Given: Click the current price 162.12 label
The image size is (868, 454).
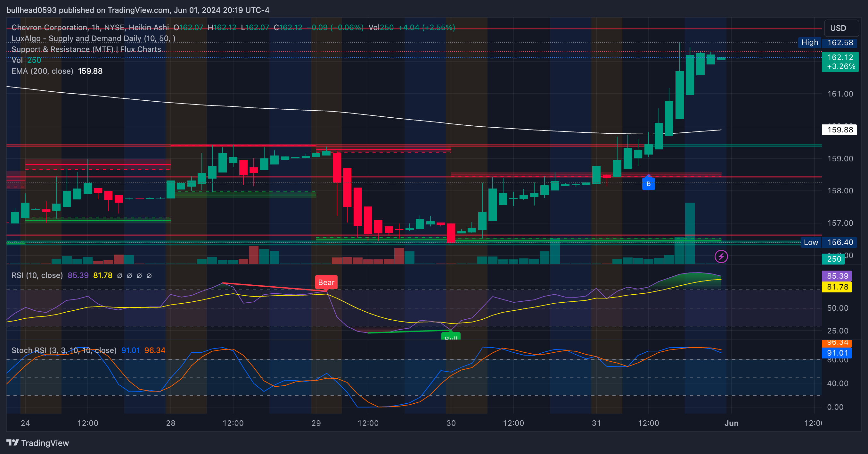Looking at the screenshot, I should [x=840, y=62].
